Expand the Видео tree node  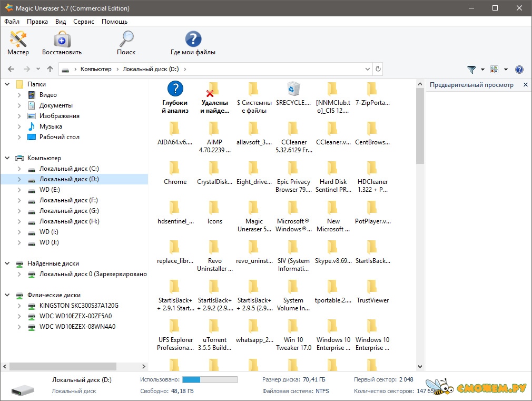point(19,95)
